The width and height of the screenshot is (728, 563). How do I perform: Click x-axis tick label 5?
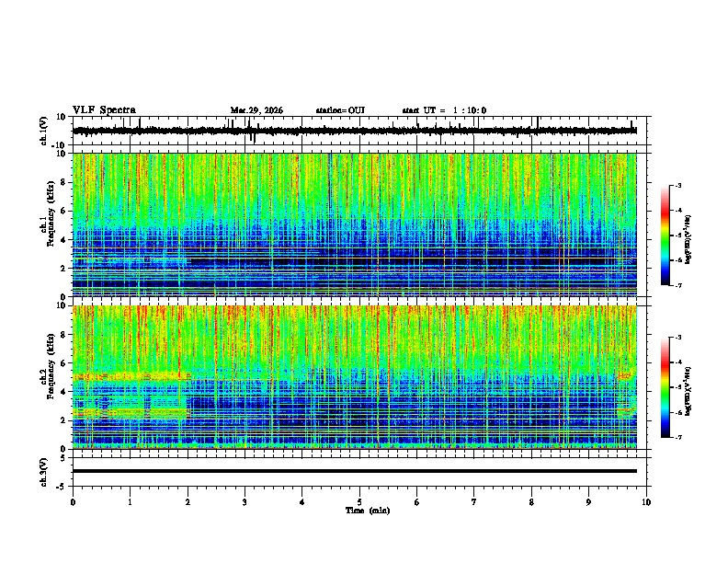359,502
